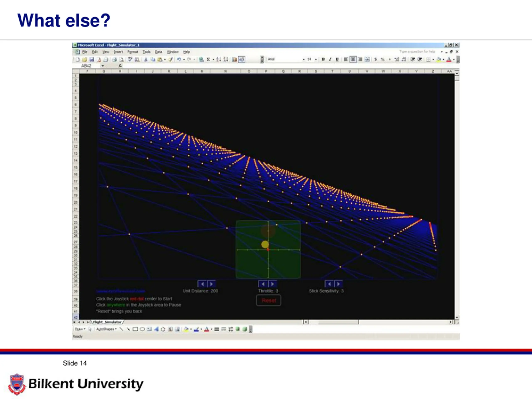Open the Tools menu
Screen dimensions: 532x399
(147, 52)
